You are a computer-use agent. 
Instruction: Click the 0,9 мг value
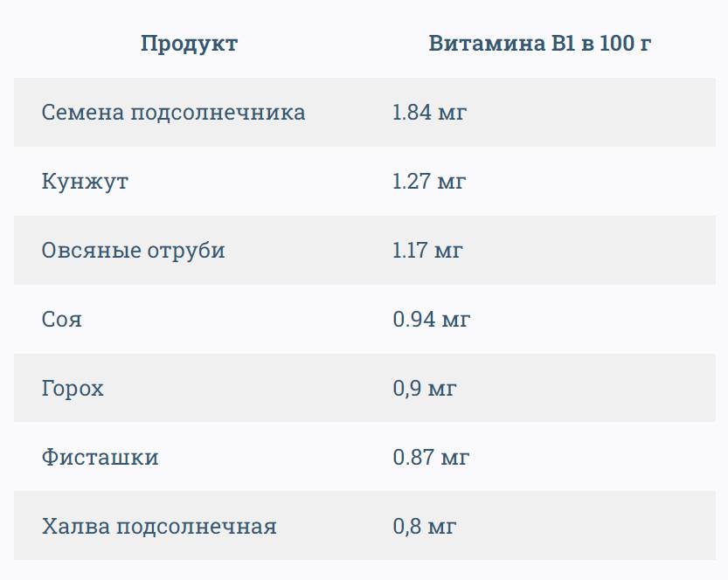click(x=424, y=389)
